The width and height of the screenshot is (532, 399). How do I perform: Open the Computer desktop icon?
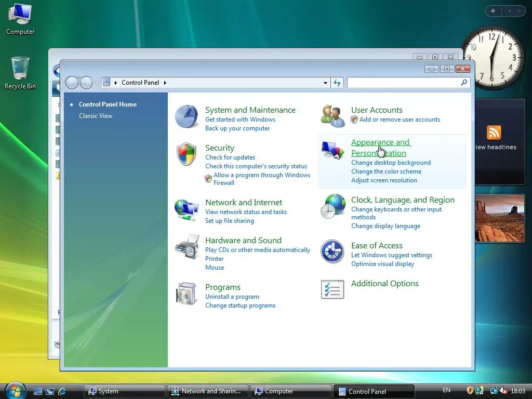20,19
